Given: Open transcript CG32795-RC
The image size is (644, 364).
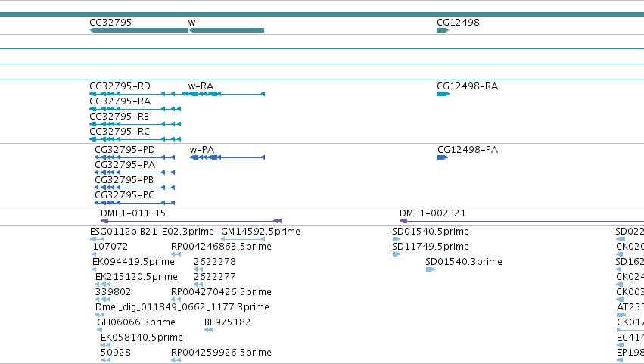Looking at the screenshot, I should coord(120,132).
